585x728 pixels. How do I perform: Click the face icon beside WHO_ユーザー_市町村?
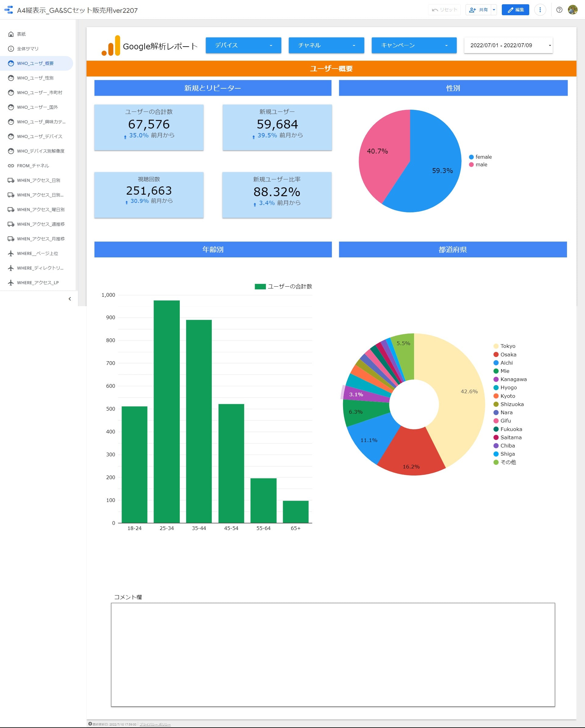point(11,93)
